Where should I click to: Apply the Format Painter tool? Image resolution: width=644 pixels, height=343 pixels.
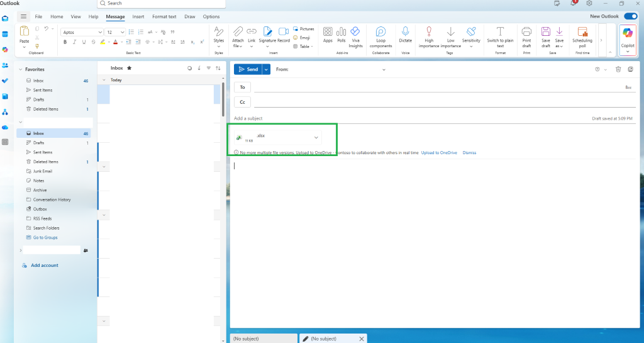pyautogui.click(x=37, y=46)
